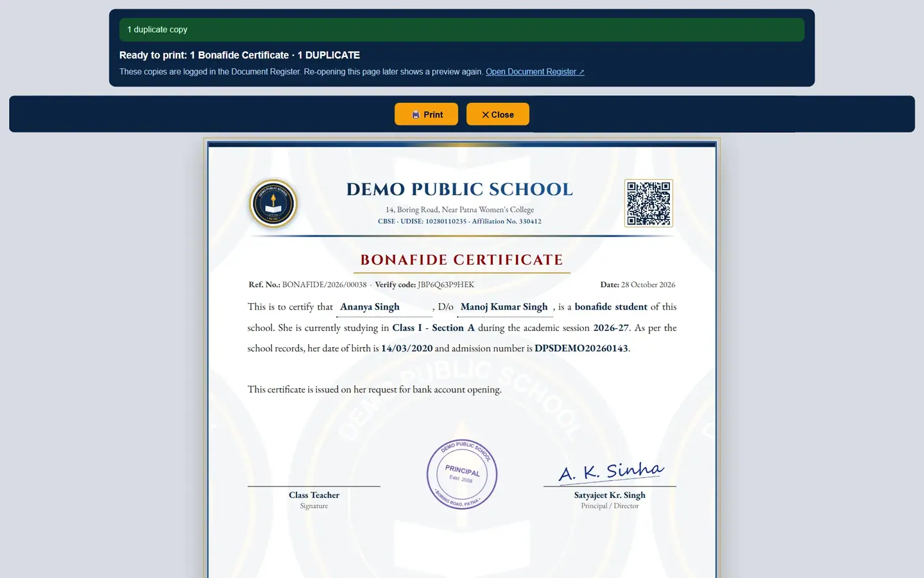Click the school logo emblem
924x578 pixels.
click(x=273, y=204)
